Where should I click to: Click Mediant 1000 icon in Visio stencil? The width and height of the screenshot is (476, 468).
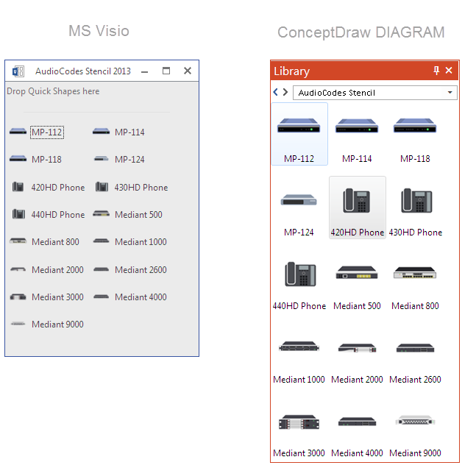[x=101, y=241]
